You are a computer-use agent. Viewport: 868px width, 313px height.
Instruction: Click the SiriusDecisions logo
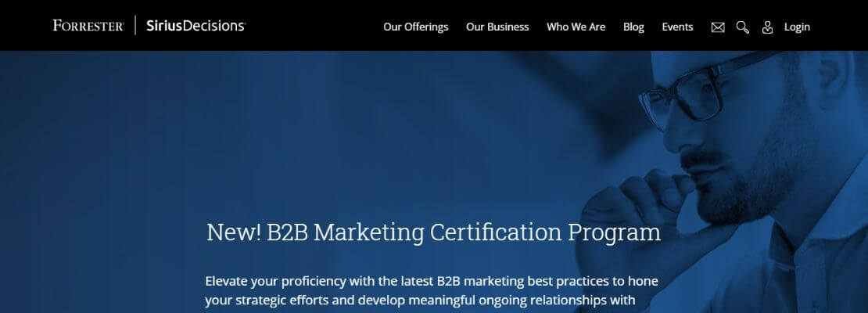click(x=195, y=26)
